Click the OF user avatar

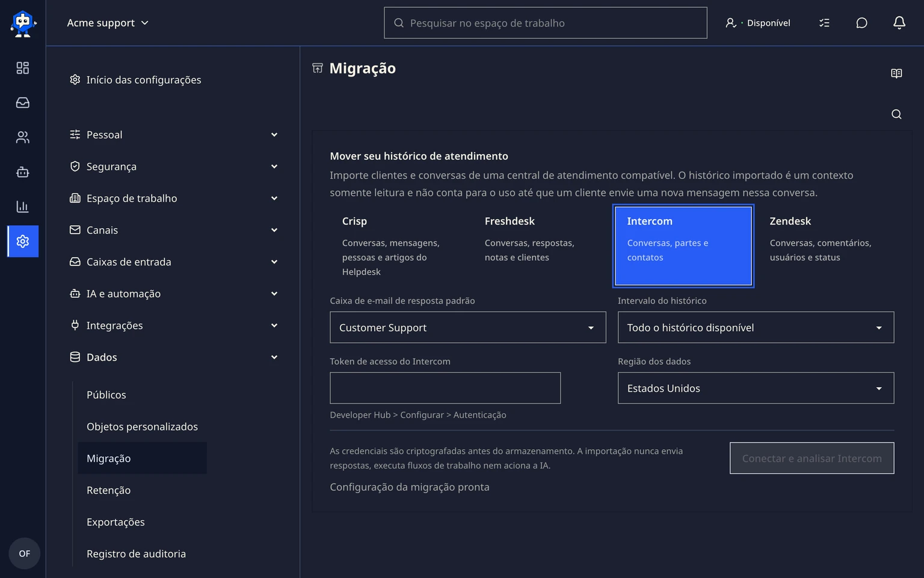click(x=24, y=553)
